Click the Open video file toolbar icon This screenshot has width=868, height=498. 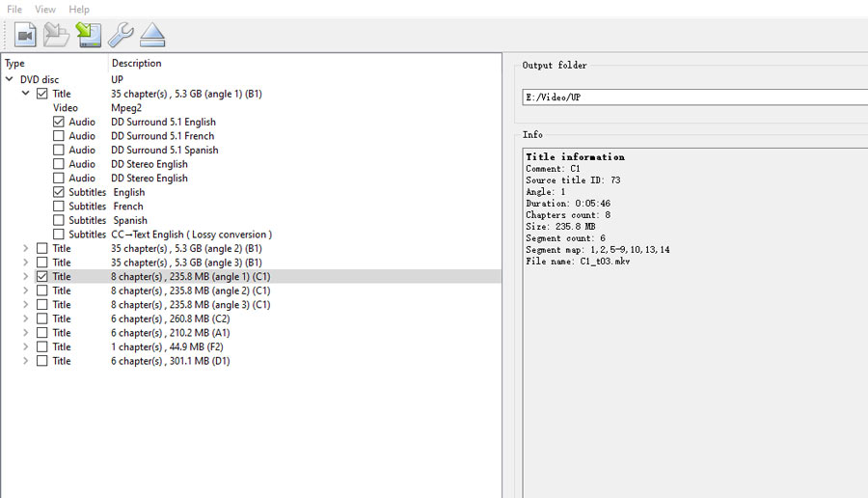coord(25,35)
